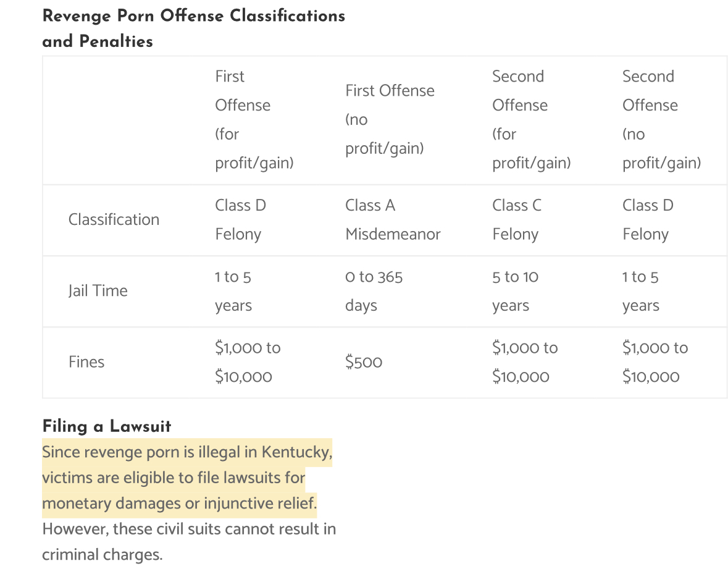Click the highlighted 'victims are eligible to file' line
The width and height of the screenshot is (728, 574).
(x=174, y=478)
